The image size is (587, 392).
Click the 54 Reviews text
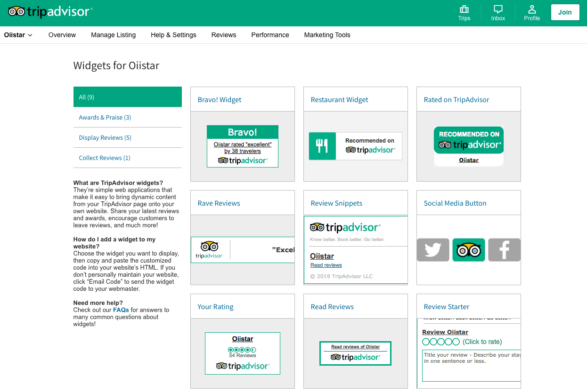tap(243, 355)
